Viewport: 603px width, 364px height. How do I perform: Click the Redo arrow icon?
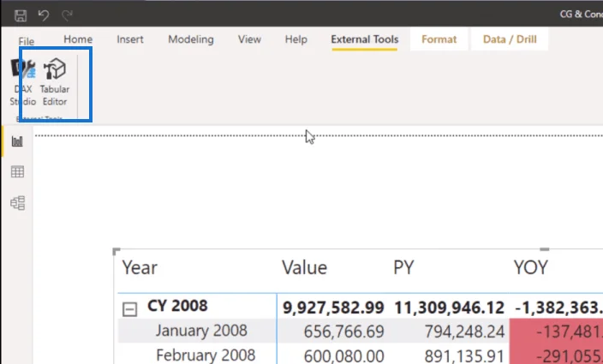pos(68,15)
